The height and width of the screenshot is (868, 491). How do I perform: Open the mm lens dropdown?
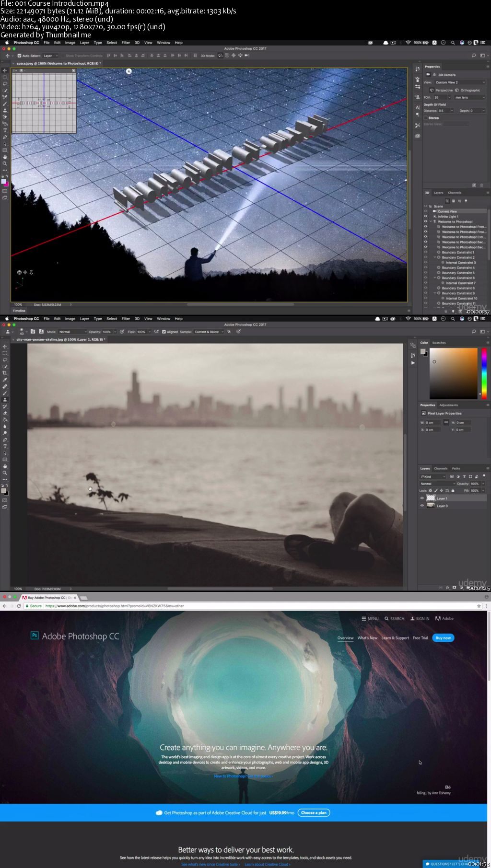pos(470,97)
